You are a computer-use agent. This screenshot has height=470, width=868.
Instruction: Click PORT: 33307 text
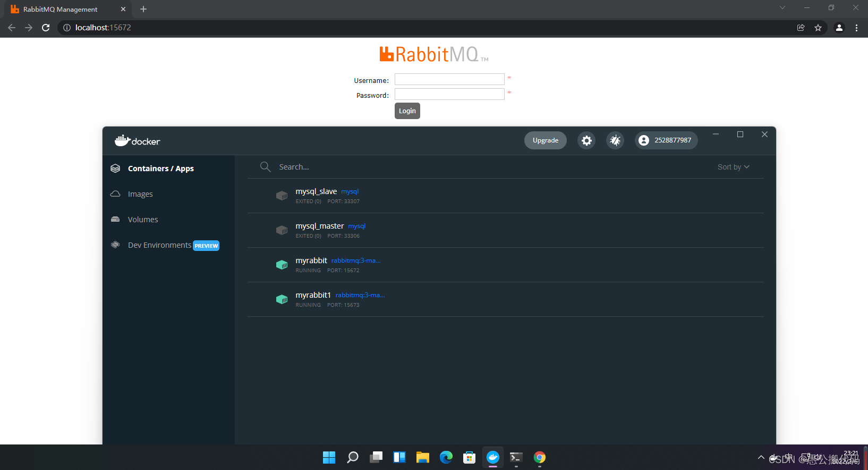tap(344, 202)
